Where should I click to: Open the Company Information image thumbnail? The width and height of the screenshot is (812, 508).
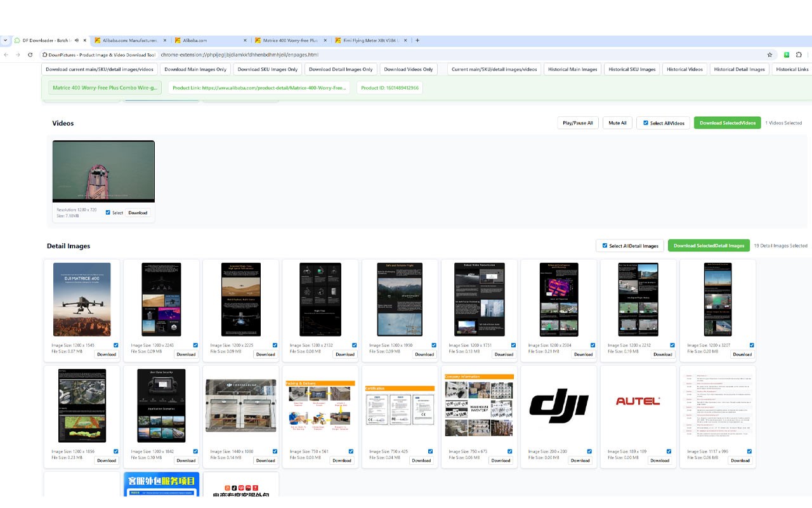479,406
